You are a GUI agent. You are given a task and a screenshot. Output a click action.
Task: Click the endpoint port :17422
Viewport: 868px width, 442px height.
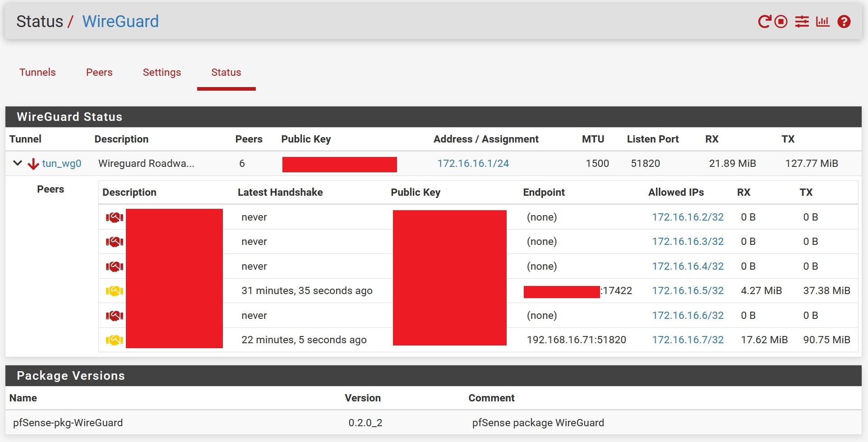[616, 290]
